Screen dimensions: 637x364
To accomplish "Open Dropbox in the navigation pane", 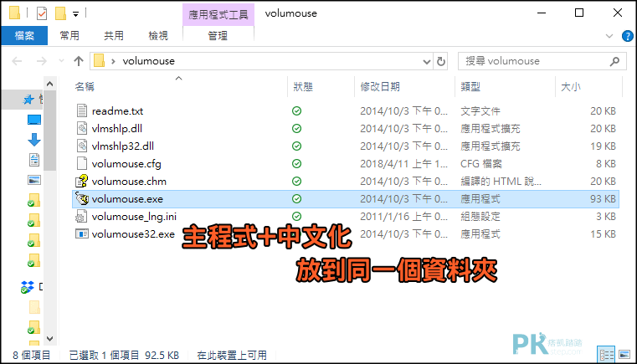I will tap(28, 287).
